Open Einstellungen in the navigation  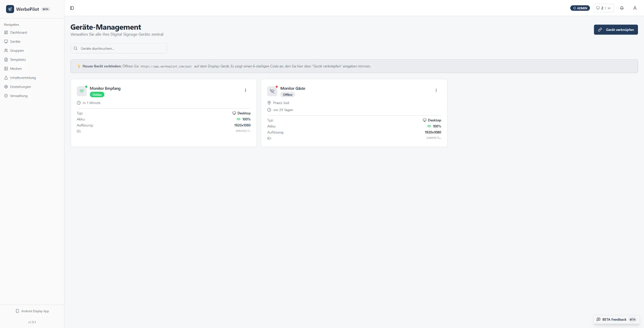20,87
